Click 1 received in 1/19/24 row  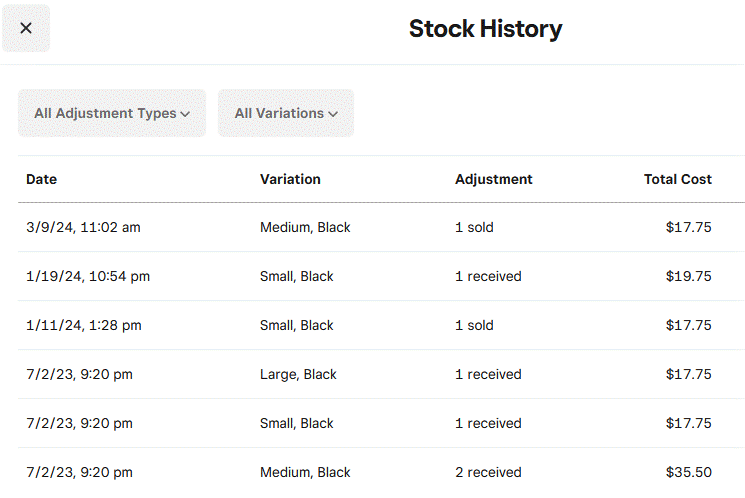tap(488, 276)
